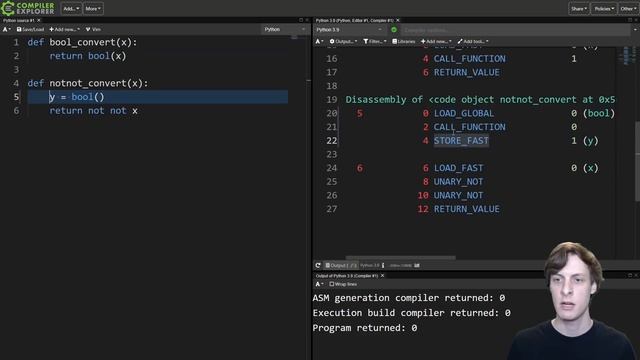Click the STORE_FAST instruction
640x360 pixels.
pos(461,141)
